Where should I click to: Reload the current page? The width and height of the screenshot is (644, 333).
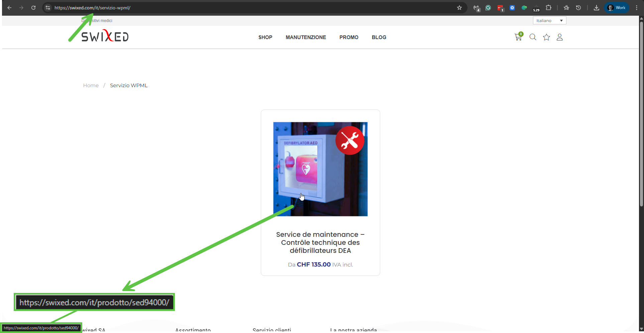[33, 8]
